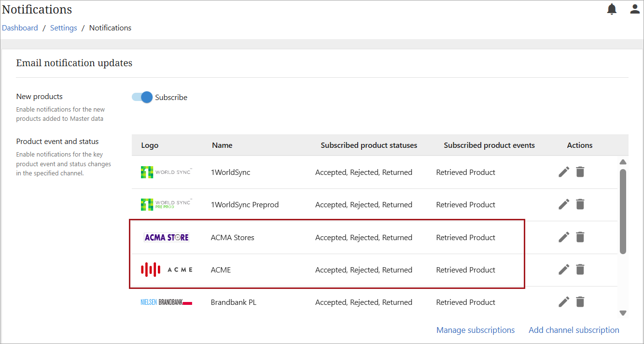Edit the 1WorldSync subscription

pyautogui.click(x=564, y=172)
